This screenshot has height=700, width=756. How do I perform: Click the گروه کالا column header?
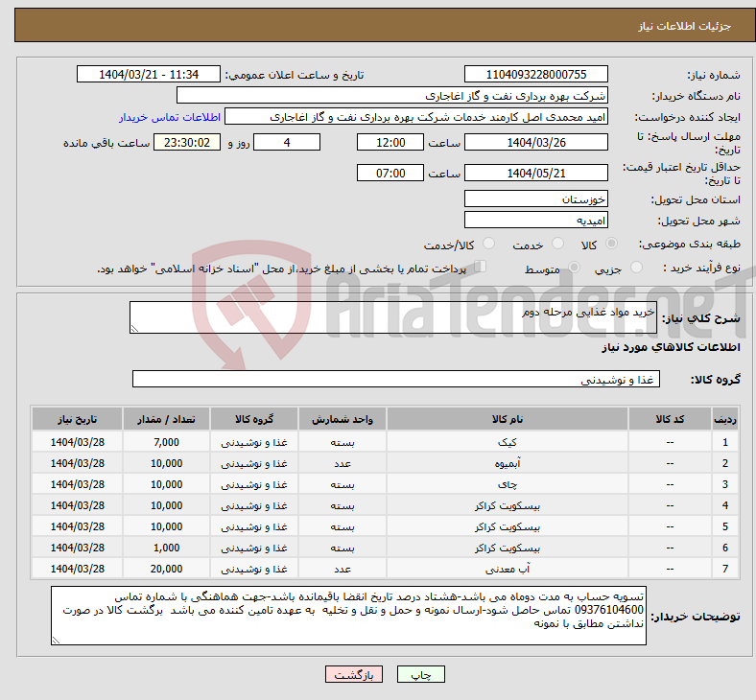254,419
